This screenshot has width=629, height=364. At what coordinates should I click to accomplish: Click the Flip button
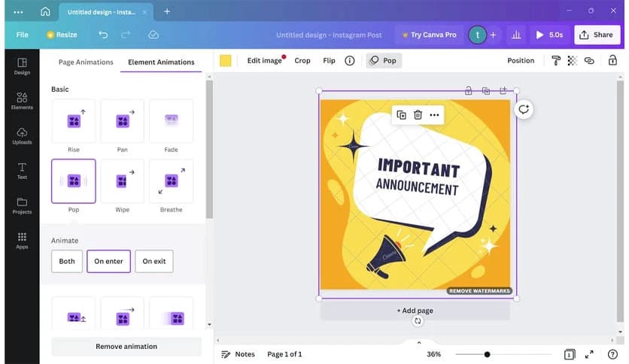click(329, 60)
